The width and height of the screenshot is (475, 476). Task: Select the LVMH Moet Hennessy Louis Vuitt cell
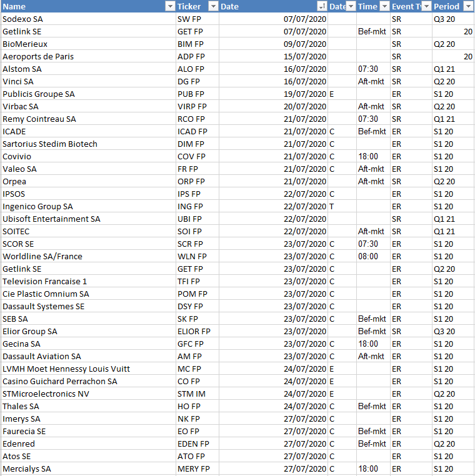[x=88, y=369]
